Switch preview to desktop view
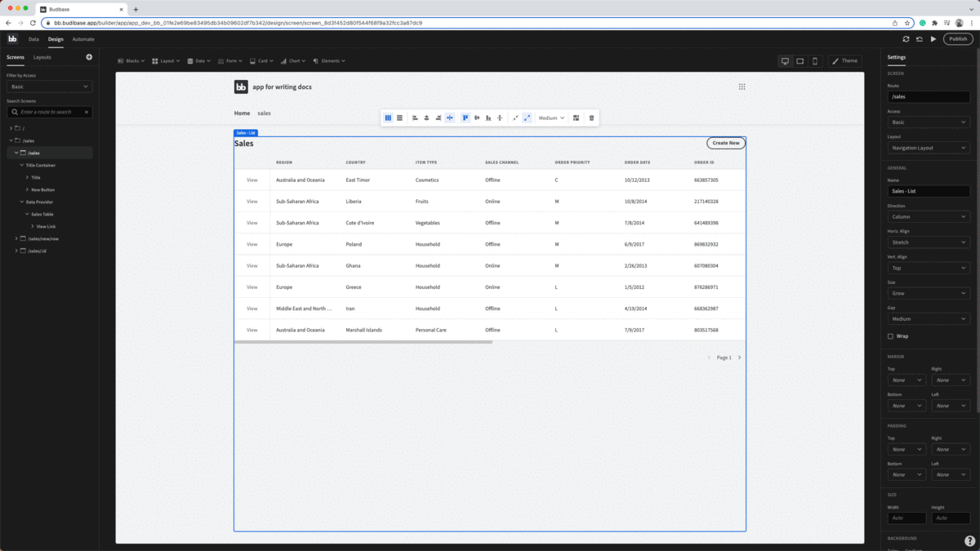This screenshot has height=551, width=980. (x=786, y=61)
